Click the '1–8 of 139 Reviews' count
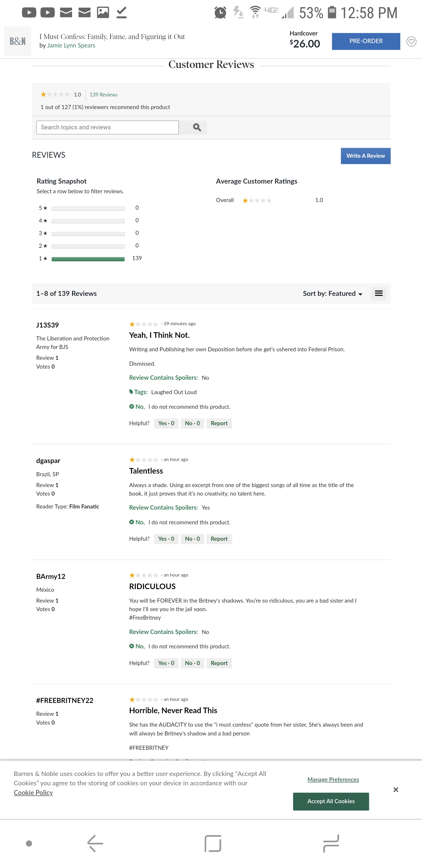Image resolution: width=422 pixels, height=868 pixels. pos(66,294)
